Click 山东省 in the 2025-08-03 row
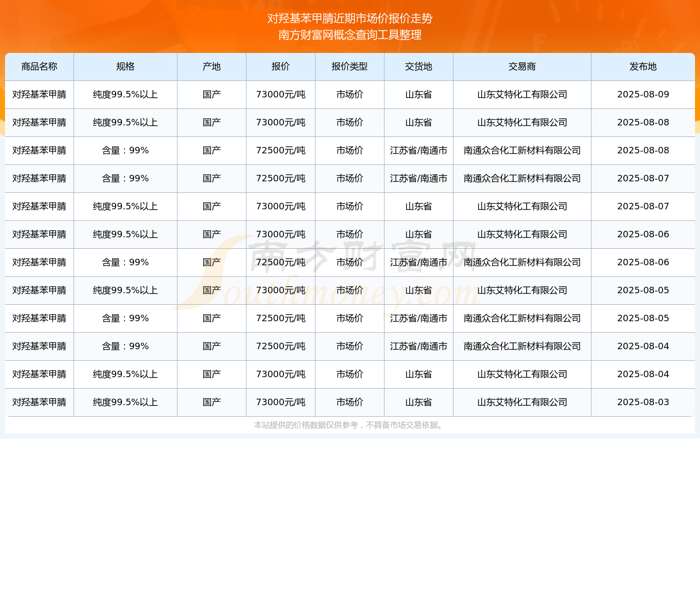This screenshot has width=700, height=602. click(419, 402)
